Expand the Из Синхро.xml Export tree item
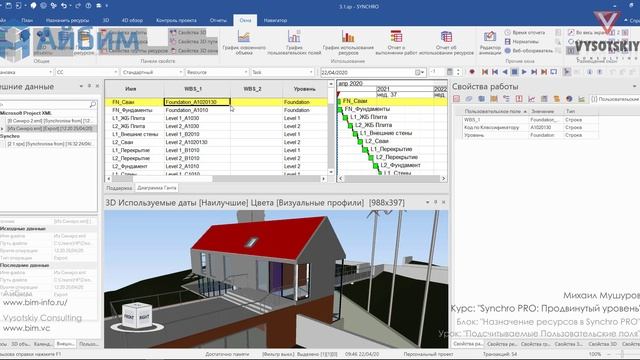The image size is (640, 360). [x=2, y=129]
